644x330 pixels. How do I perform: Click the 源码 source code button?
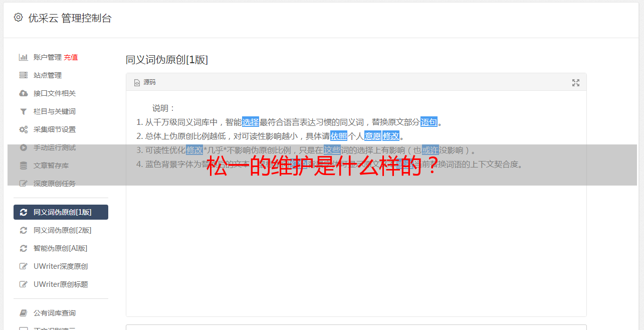point(145,82)
